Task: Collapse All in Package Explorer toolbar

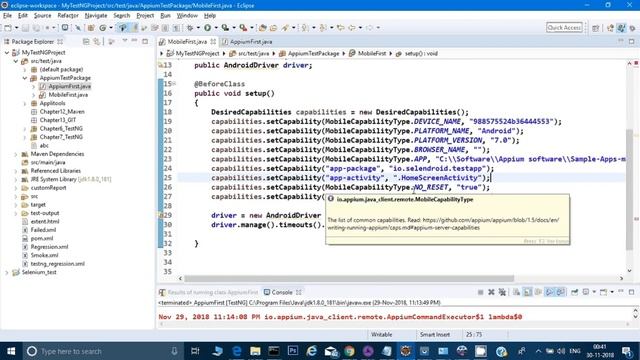Action: coord(86,42)
